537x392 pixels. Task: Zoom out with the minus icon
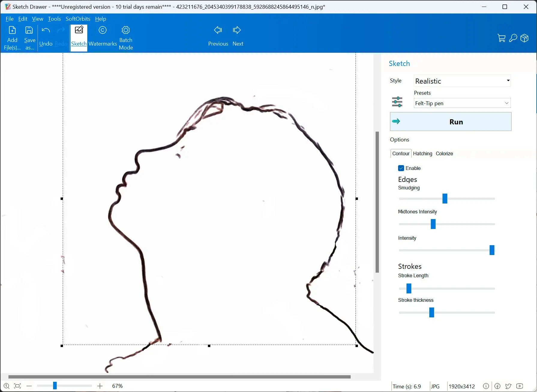[x=29, y=386]
